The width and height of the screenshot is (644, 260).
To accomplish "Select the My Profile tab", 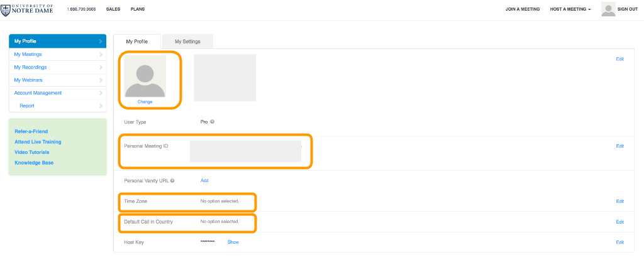I will (136, 41).
